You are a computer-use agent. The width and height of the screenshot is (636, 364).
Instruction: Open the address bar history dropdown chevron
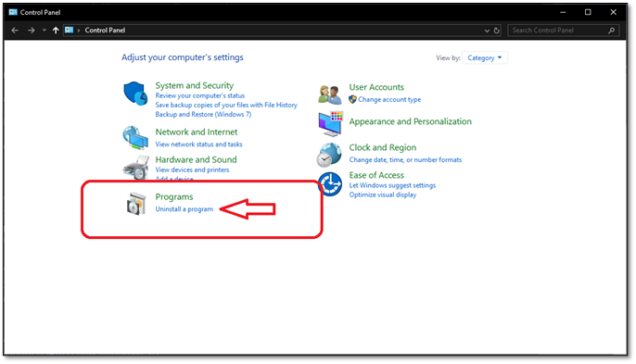(x=487, y=31)
